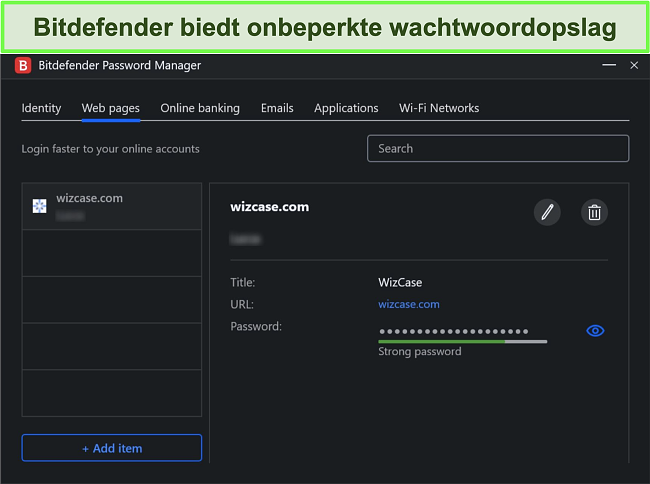Click the masked password dots field
Screen dimensions: 650x484
(x=454, y=332)
